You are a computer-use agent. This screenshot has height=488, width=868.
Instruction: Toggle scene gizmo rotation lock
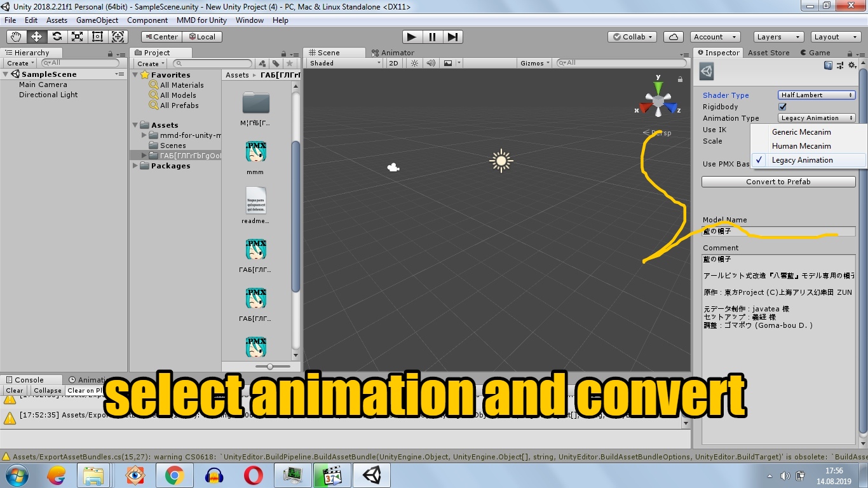[x=680, y=79]
